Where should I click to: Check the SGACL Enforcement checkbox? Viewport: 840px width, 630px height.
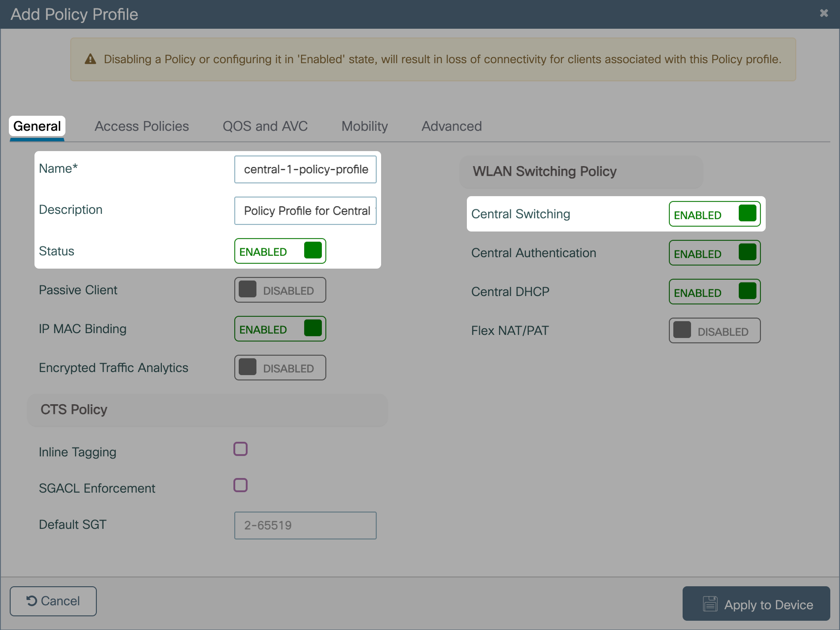click(x=241, y=485)
